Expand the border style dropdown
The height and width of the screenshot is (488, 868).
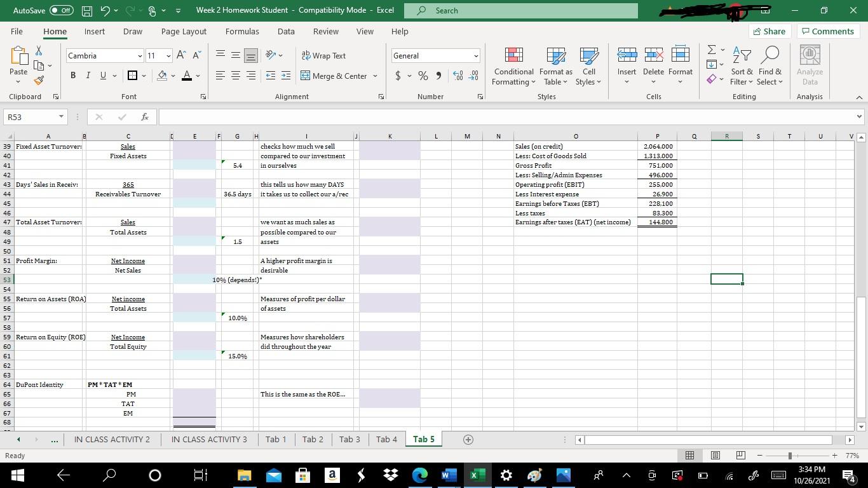[x=144, y=75]
